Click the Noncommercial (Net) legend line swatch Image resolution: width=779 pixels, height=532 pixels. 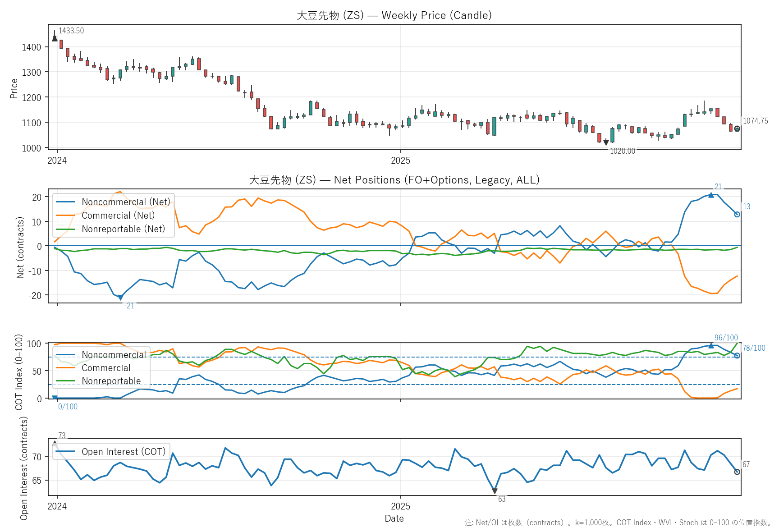65,202
